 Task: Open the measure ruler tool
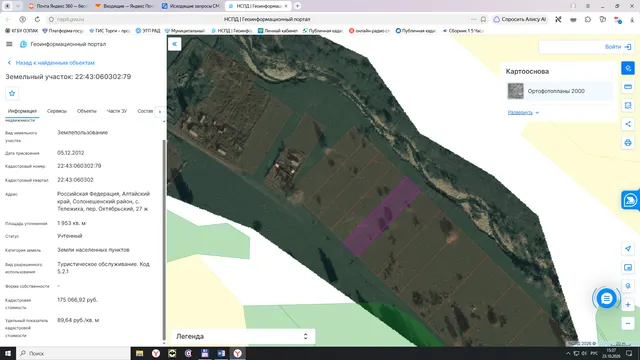(628, 87)
